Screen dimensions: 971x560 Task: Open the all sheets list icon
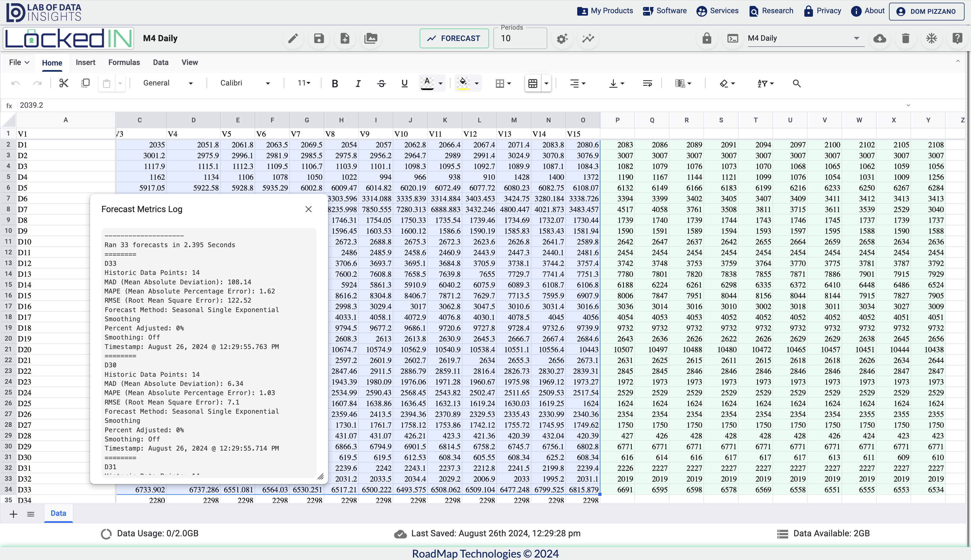(x=31, y=514)
